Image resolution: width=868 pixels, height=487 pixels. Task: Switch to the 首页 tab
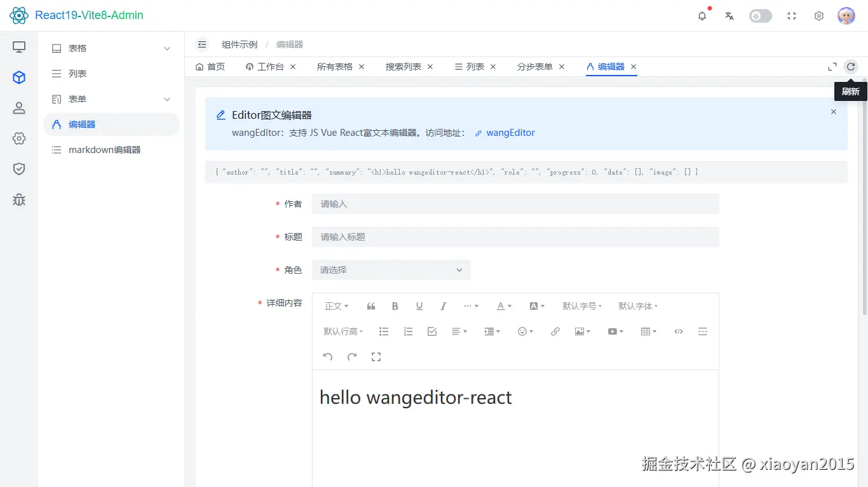point(210,67)
